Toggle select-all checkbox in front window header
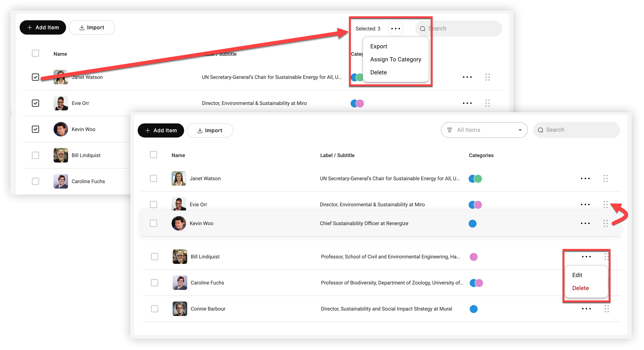644x350 pixels. click(153, 155)
